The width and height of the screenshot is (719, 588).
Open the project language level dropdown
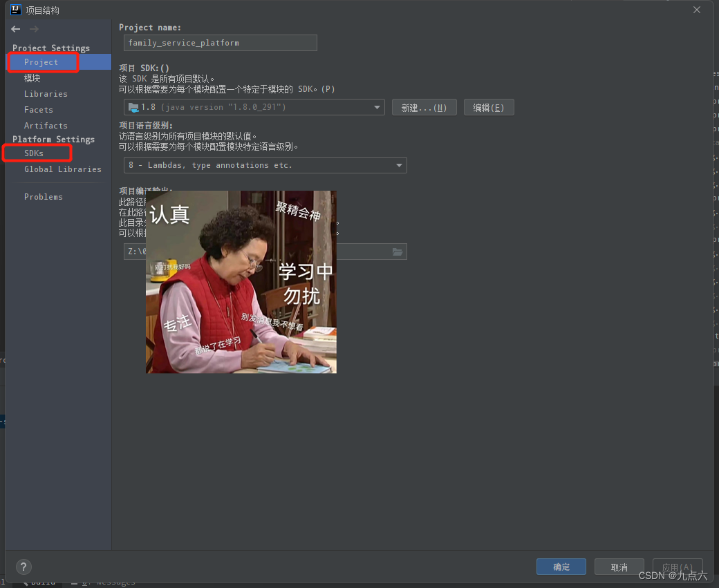coord(265,165)
